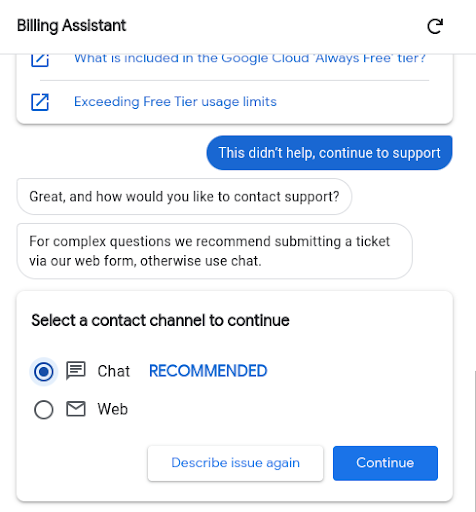Select the Web radio button
The image size is (476, 512).
tap(44, 409)
